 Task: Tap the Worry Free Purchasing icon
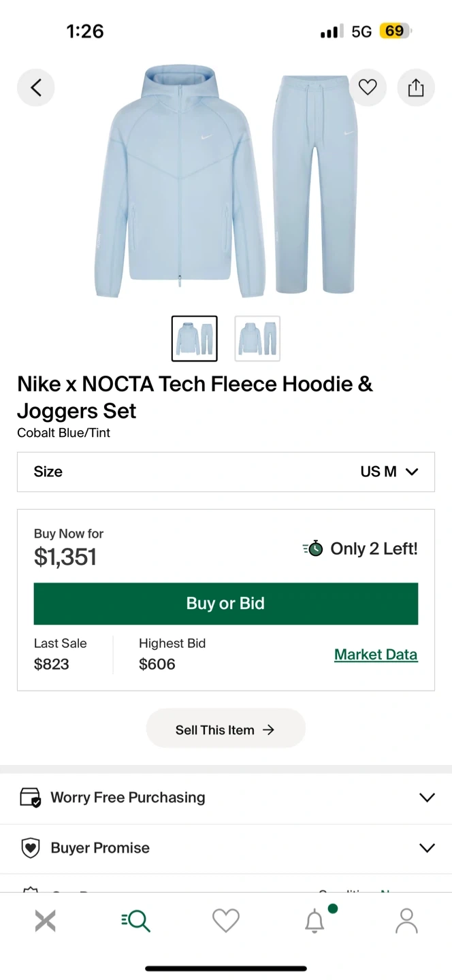(x=31, y=798)
